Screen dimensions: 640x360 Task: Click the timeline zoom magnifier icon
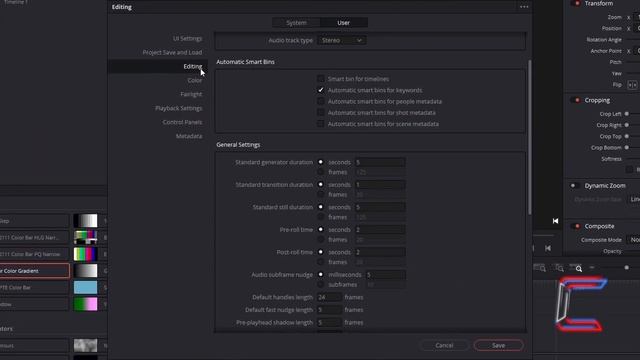point(578,268)
